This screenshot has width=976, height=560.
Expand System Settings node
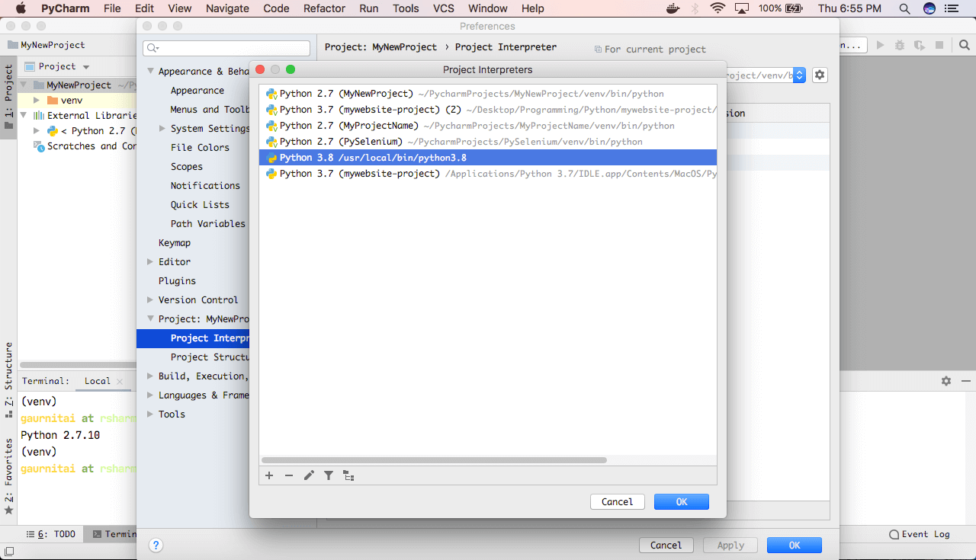(162, 128)
